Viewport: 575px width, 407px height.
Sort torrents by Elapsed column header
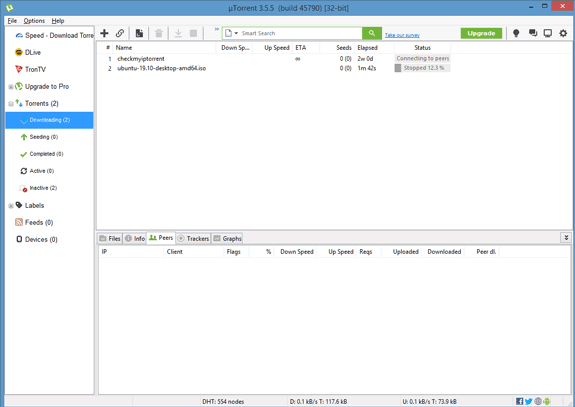[x=374, y=48]
